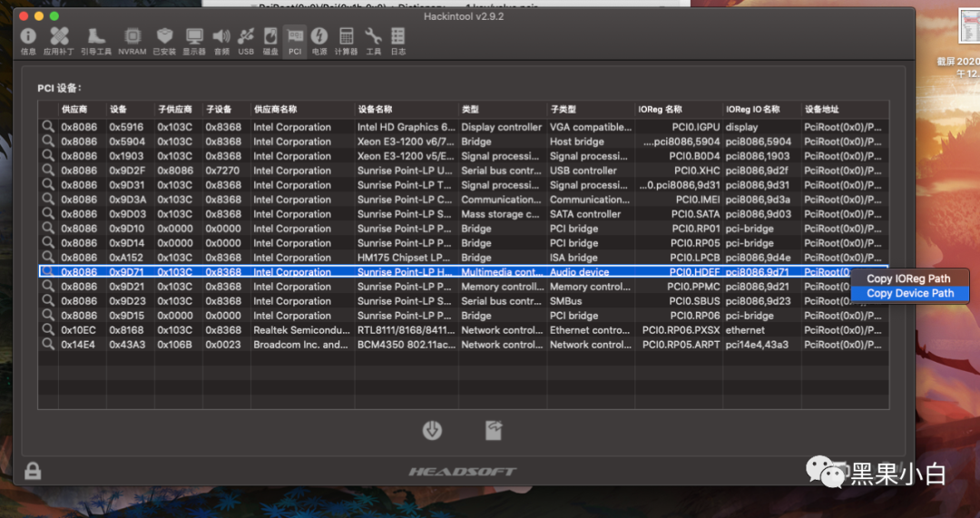The image size is (980, 518).
Task: Click the download PCI IDs update button
Action: tap(432, 430)
